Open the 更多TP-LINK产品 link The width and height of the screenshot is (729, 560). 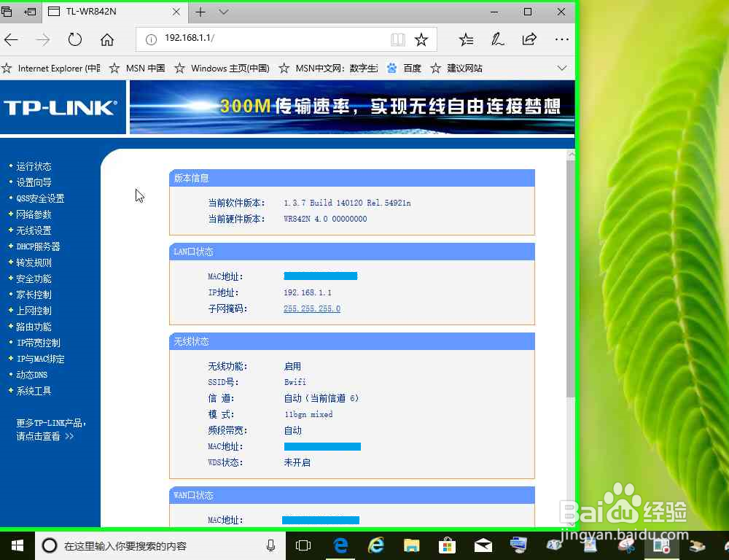click(x=50, y=422)
